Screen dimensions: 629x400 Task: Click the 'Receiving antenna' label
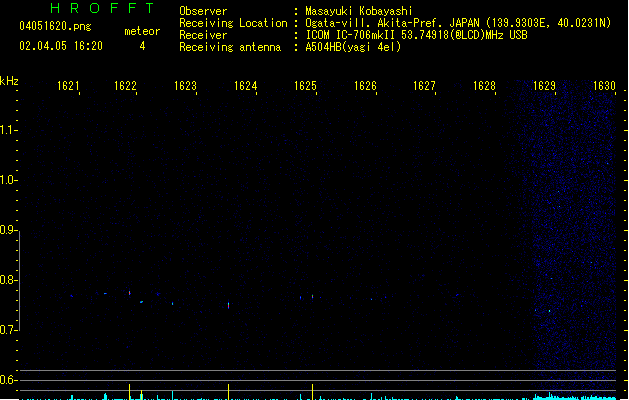230,47
